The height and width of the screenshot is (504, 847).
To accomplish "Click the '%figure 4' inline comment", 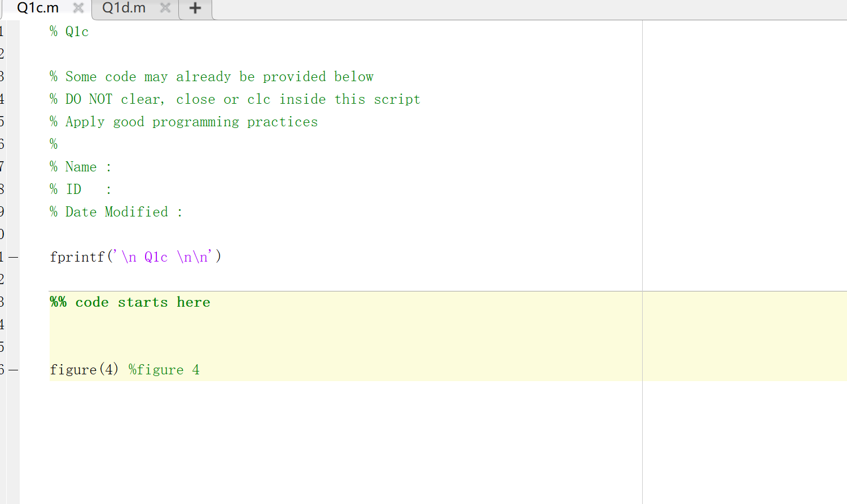I will click(x=164, y=370).
